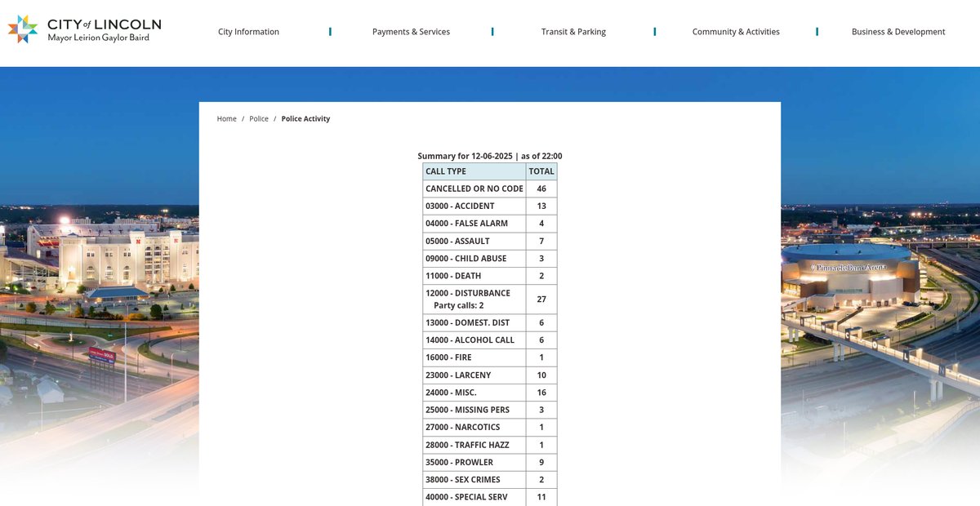Expand the Transit & Parking menu
The width and height of the screenshot is (980, 506).
573,32
